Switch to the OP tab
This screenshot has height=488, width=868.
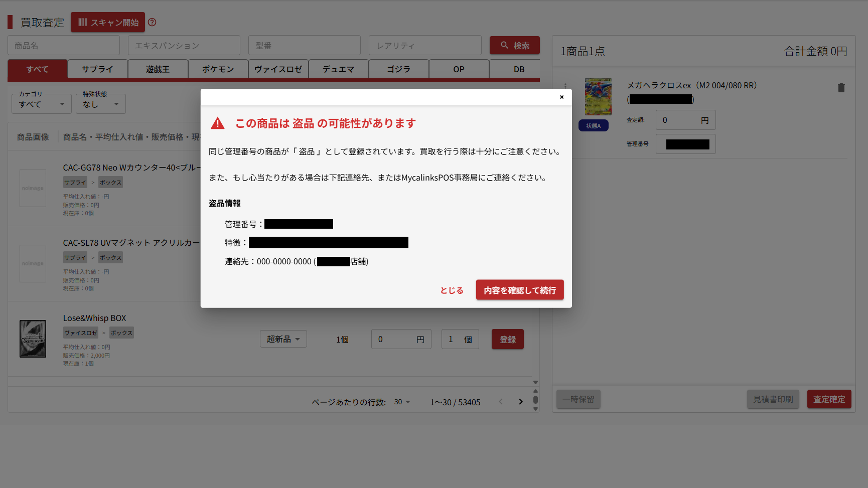[459, 69]
